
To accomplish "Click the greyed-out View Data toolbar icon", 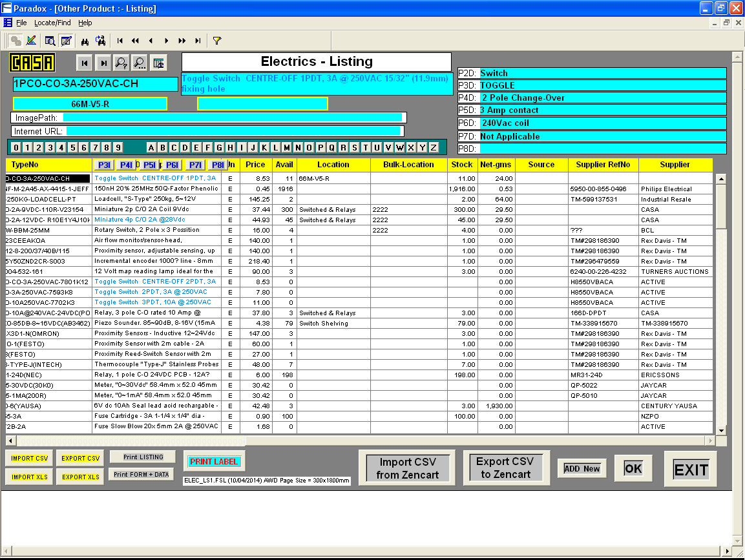I will [16, 41].
